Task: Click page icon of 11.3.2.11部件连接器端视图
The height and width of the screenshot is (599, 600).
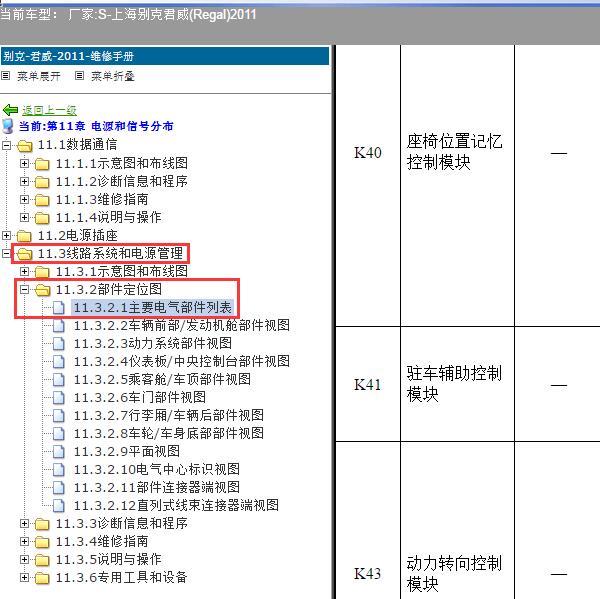Action: (59, 488)
